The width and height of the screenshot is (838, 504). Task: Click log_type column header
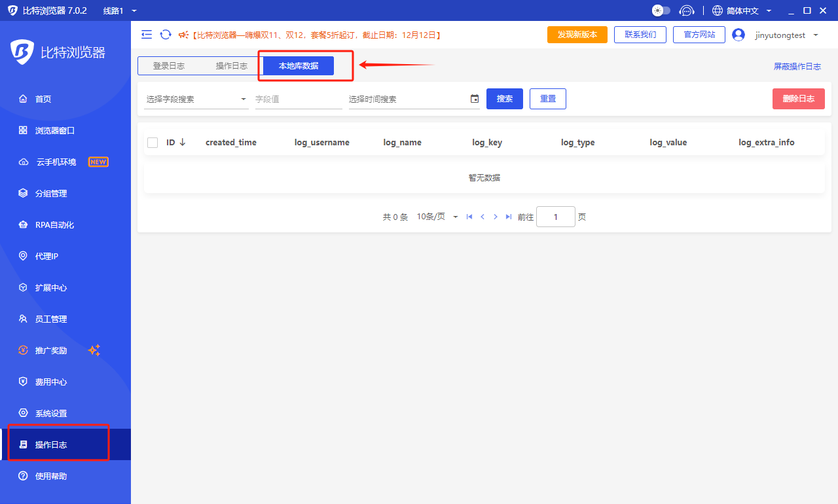point(578,142)
